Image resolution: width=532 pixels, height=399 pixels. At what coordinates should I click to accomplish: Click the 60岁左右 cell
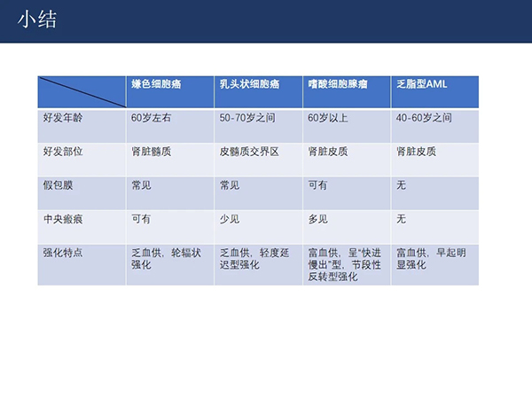pos(152,117)
